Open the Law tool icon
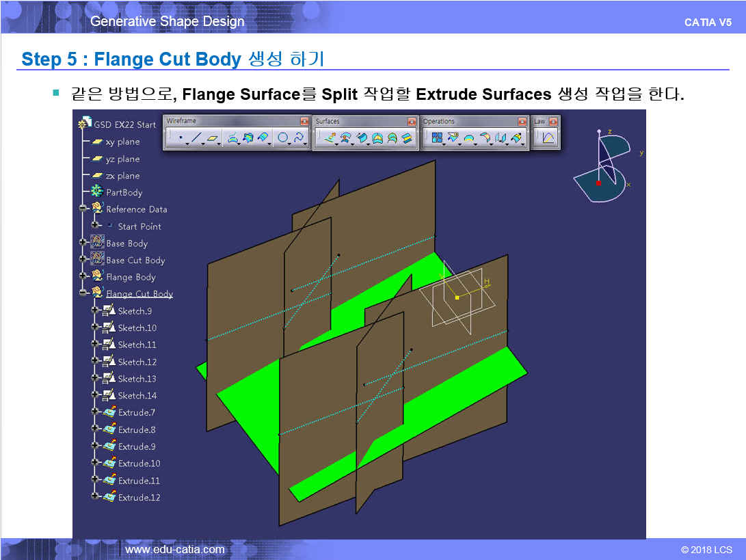The height and width of the screenshot is (560, 746). pos(548,138)
